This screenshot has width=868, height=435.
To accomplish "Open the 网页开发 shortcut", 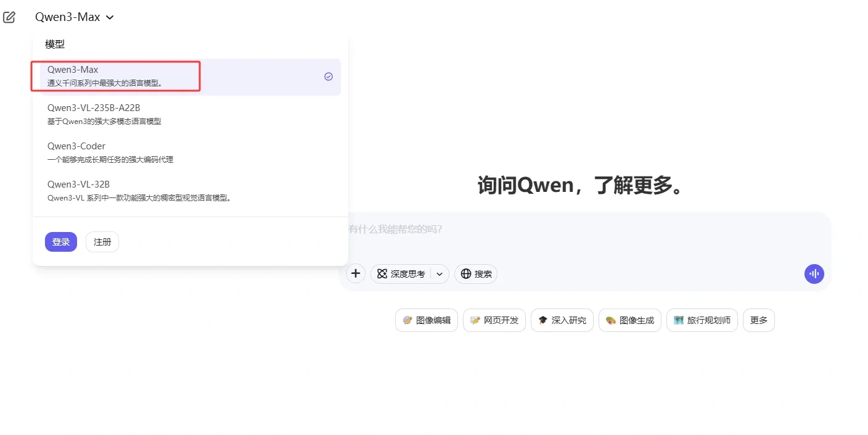I will (x=494, y=320).
